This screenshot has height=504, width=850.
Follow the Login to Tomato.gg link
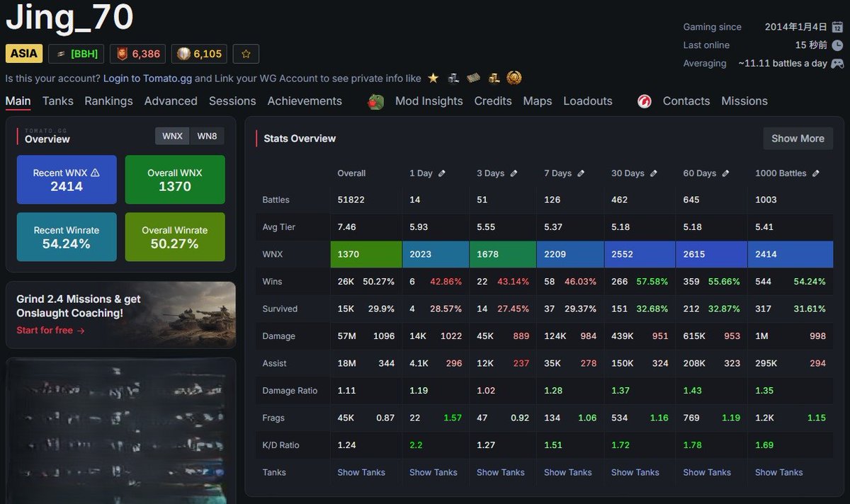tap(147, 78)
